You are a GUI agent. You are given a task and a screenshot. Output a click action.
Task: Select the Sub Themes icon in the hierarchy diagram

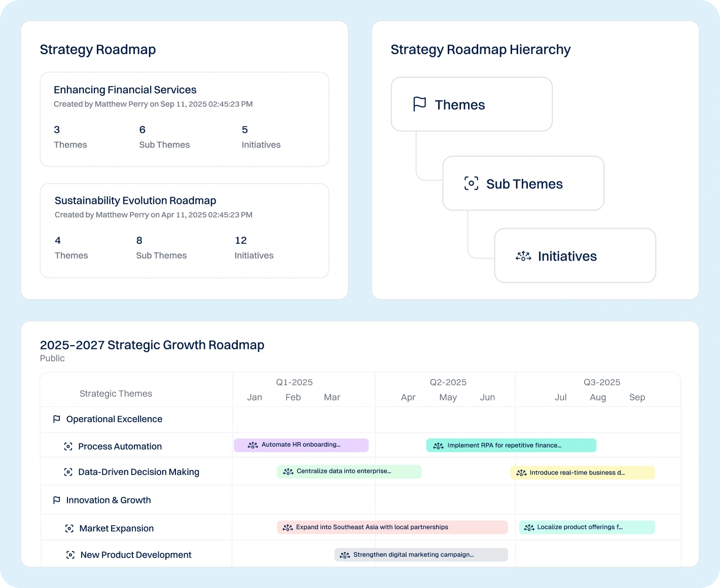pos(471,183)
